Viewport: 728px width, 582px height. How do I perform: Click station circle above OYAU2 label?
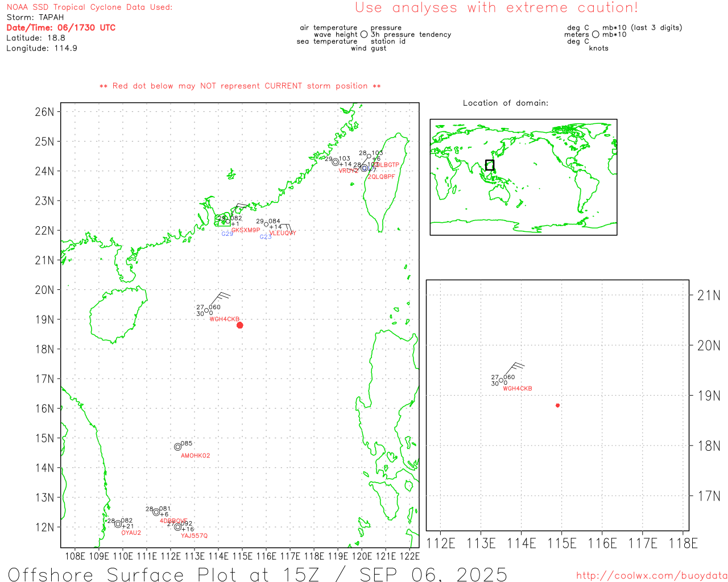click(118, 524)
